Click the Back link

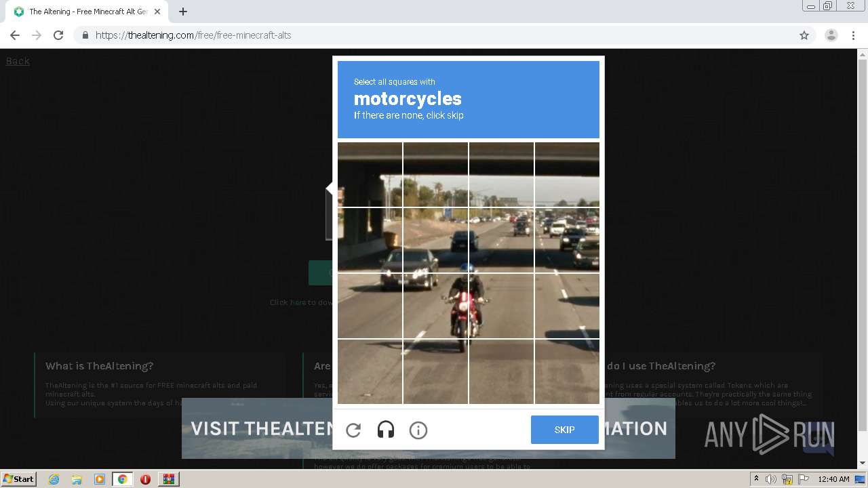tap(18, 61)
